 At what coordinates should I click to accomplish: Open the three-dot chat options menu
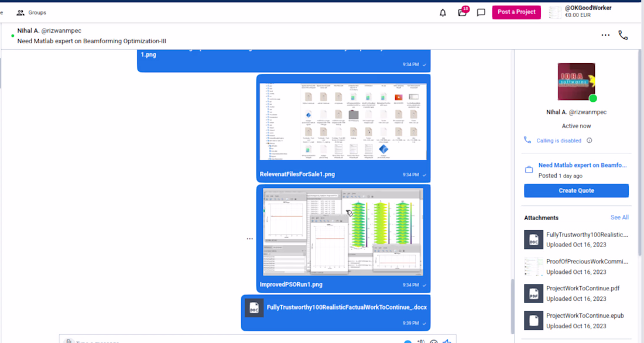pyautogui.click(x=605, y=35)
